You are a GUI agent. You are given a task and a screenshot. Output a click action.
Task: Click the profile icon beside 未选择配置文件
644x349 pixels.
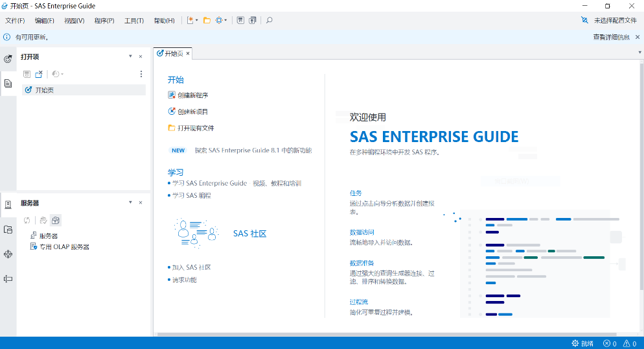click(x=584, y=20)
